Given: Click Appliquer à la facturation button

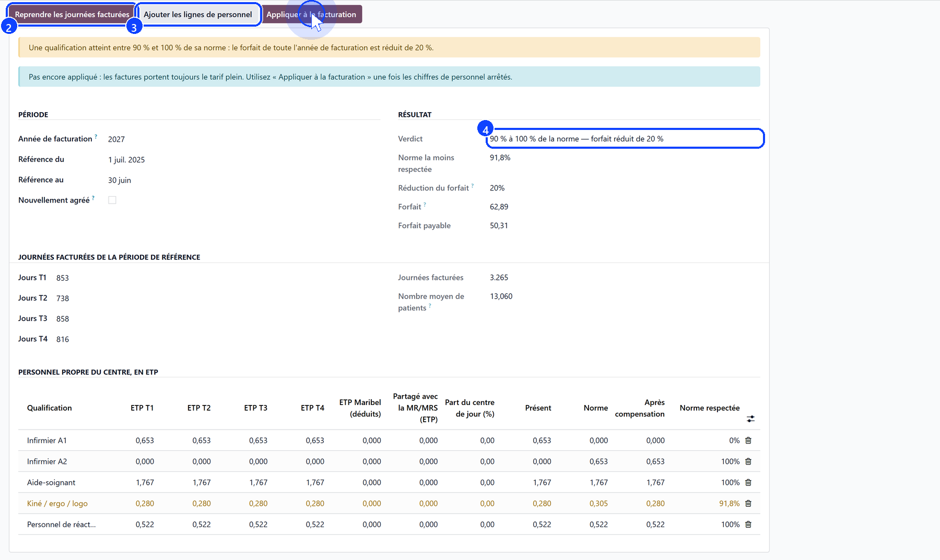Looking at the screenshot, I should (311, 15).
